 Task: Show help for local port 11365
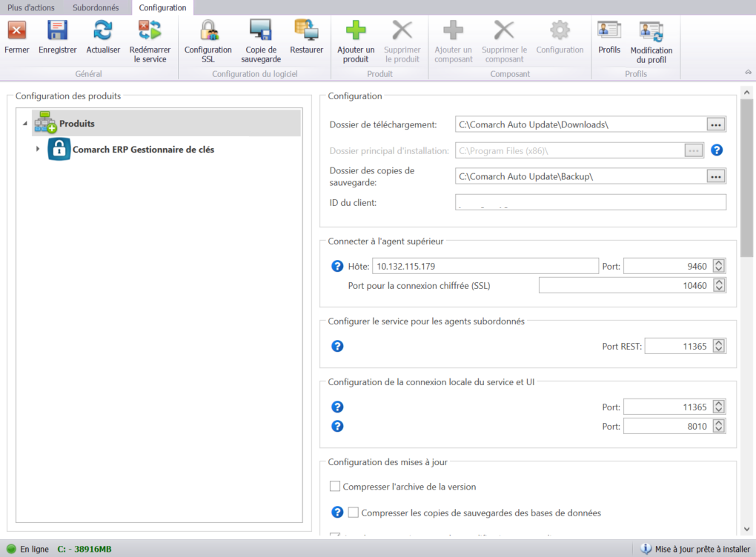click(x=337, y=407)
